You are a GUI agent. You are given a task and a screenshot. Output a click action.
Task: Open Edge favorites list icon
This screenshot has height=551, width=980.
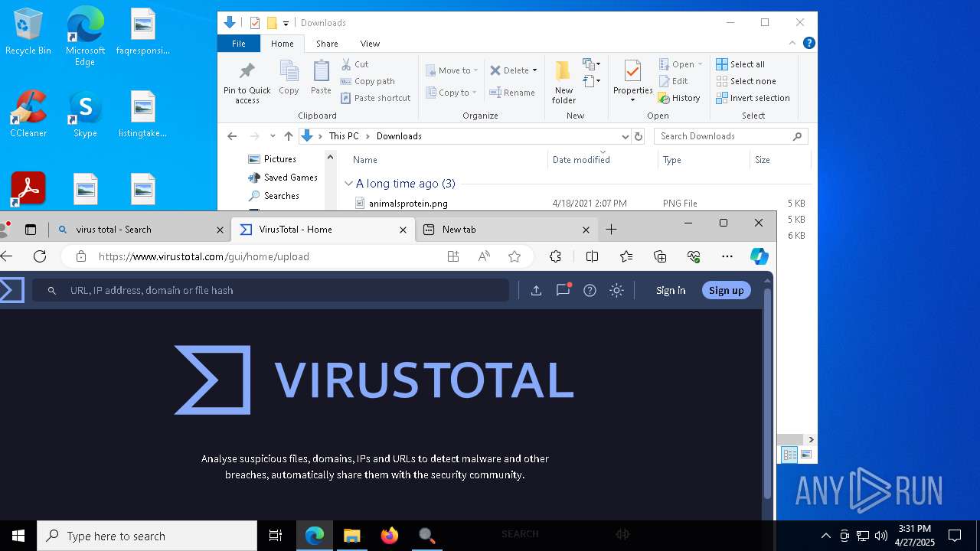click(x=626, y=256)
